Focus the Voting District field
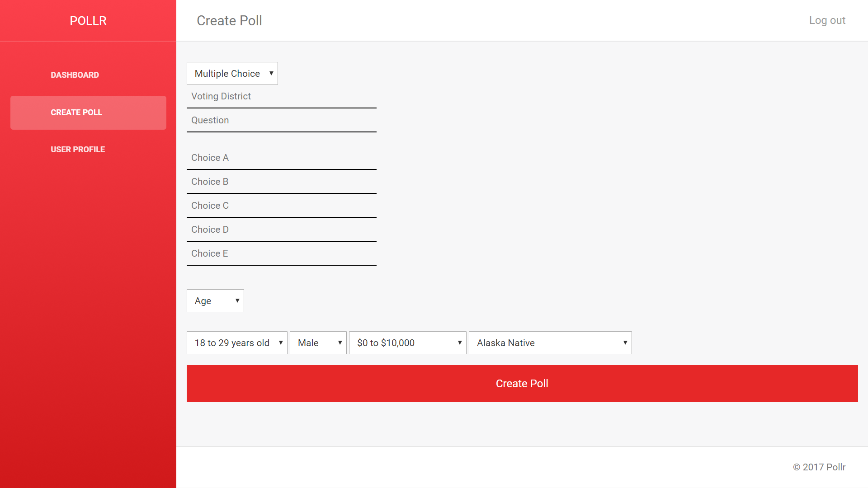 pyautogui.click(x=281, y=96)
